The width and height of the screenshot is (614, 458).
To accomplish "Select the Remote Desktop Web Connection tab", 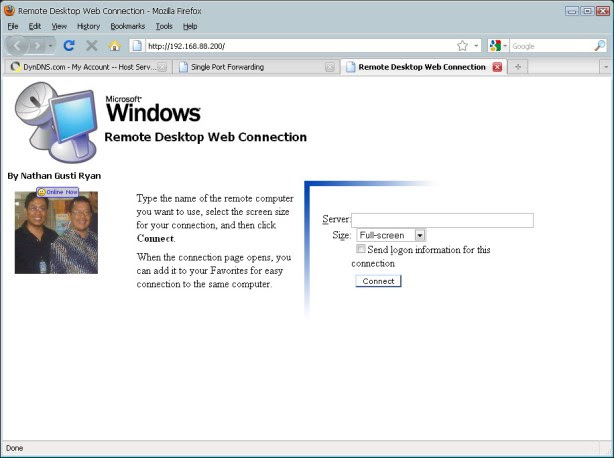I will (x=422, y=67).
